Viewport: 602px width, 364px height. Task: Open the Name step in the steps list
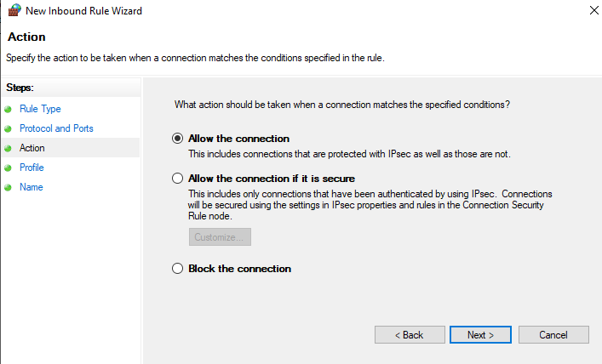tap(31, 187)
